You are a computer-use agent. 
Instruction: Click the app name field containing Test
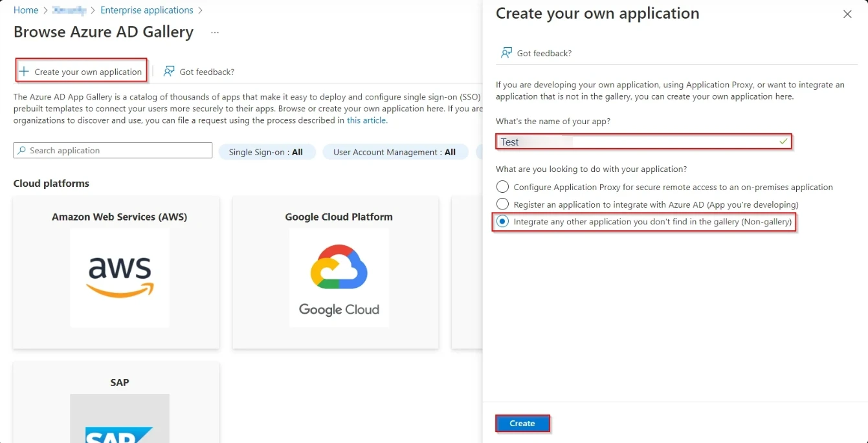pos(644,142)
